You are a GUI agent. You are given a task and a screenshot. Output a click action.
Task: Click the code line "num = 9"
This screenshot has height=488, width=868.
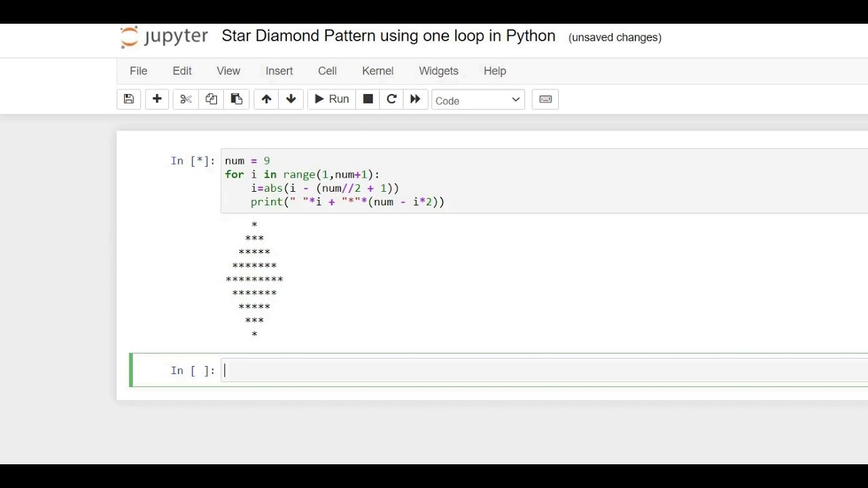tap(248, 161)
